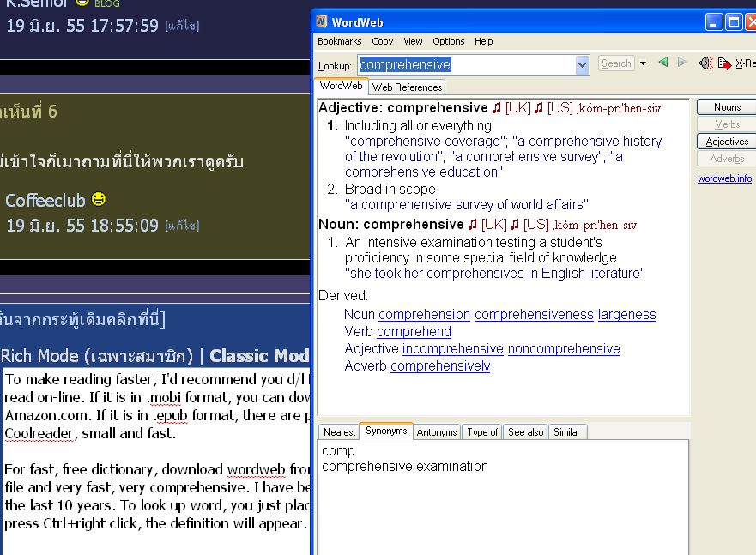Click the edit link beside 17:57:59 timestamp

(182, 25)
